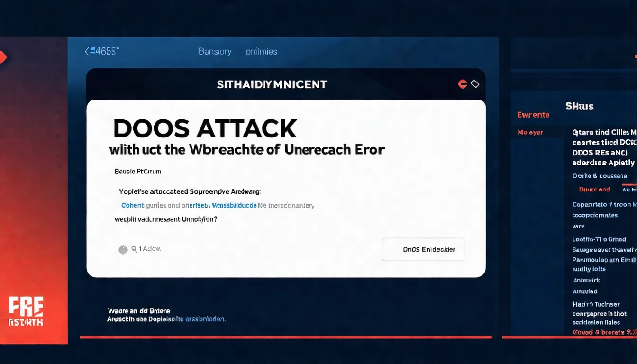Select the diamond icon next to the red circle
The image size is (637, 364).
point(474,83)
